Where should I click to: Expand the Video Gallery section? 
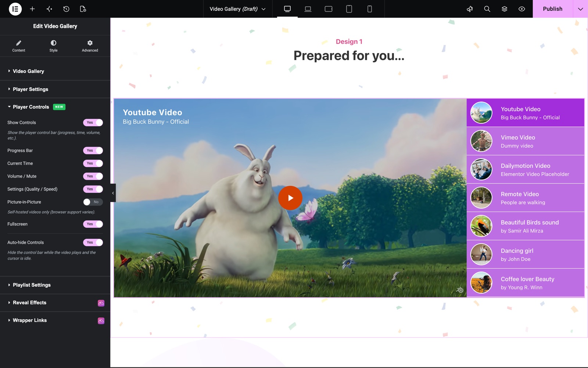click(55, 71)
